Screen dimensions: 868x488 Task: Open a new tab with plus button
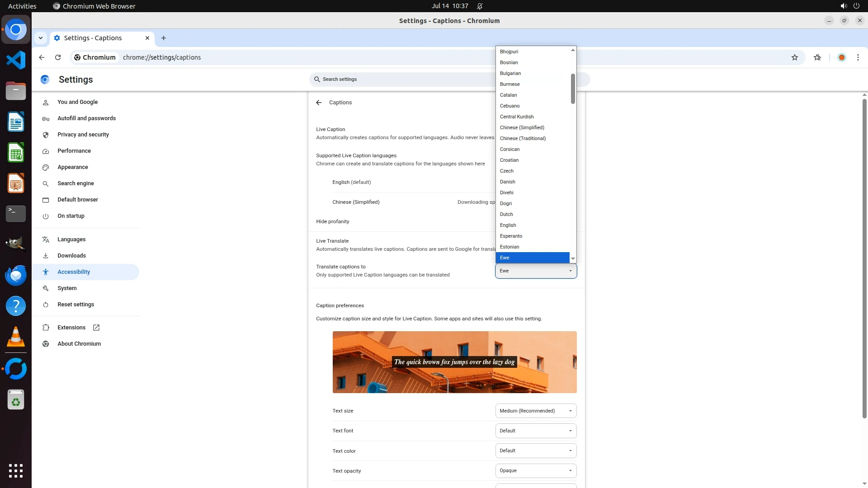point(164,38)
